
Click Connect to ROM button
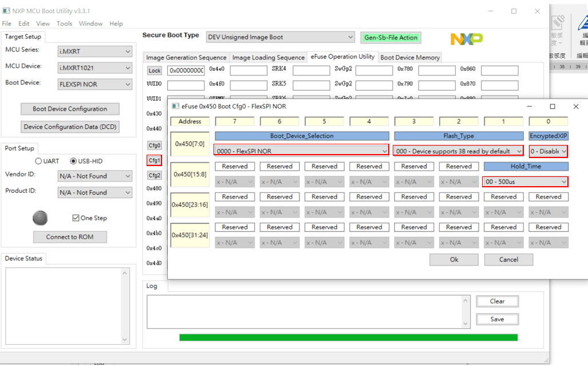pos(70,237)
